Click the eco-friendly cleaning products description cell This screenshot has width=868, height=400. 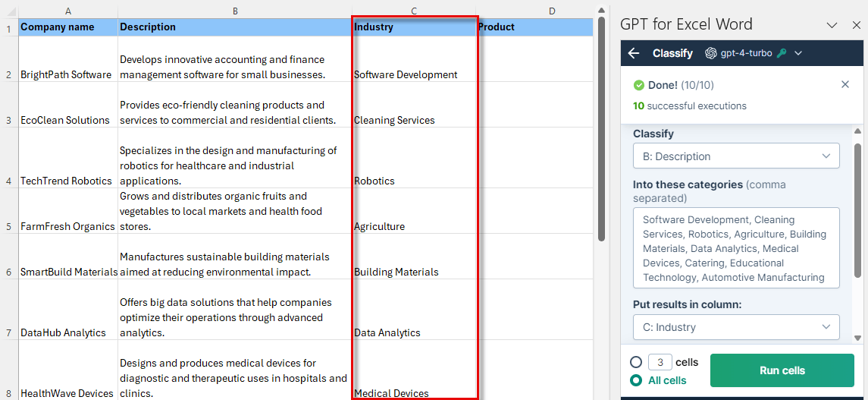click(x=235, y=105)
